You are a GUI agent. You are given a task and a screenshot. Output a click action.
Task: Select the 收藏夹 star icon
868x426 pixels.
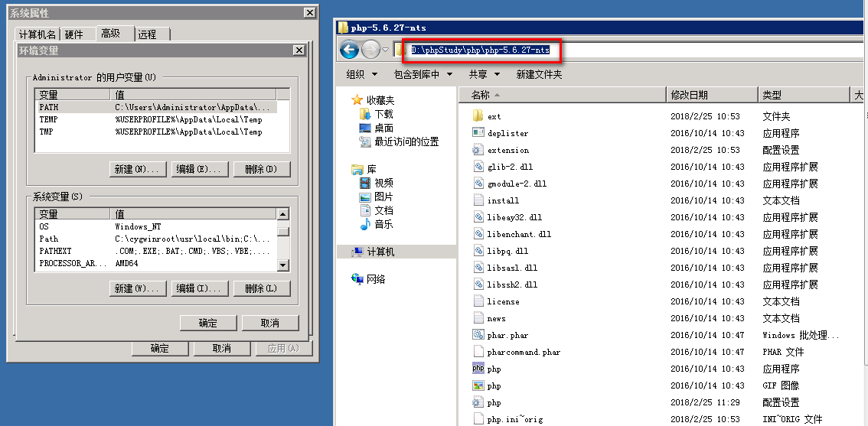357,100
